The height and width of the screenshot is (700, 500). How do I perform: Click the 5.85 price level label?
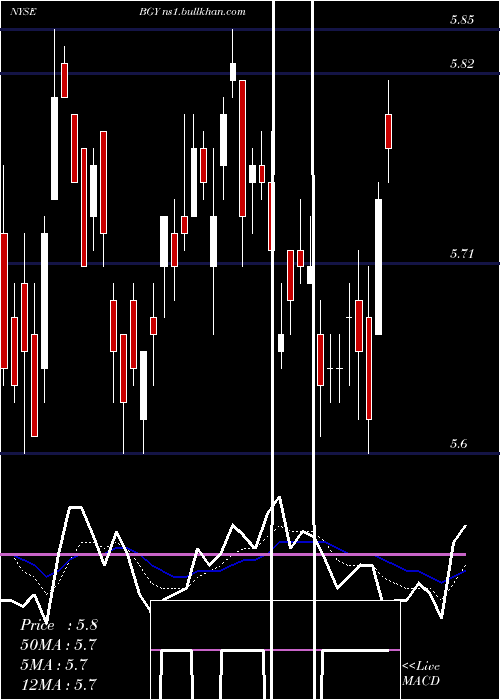pyautogui.click(x=462, y=20)
